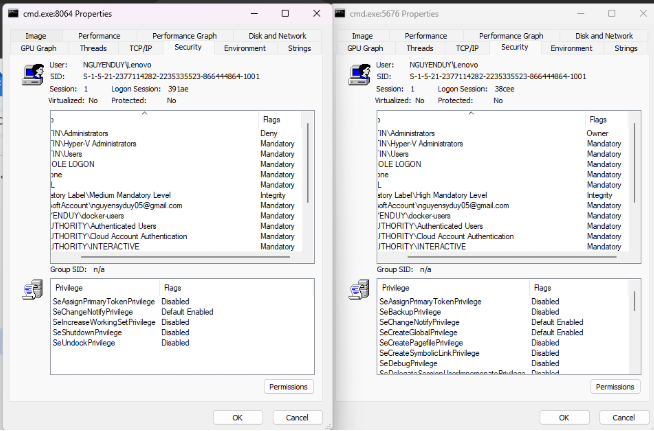
Task: Select Administrators Deny row in cmd.exe:8064 window
Action: tap(176, 134)
